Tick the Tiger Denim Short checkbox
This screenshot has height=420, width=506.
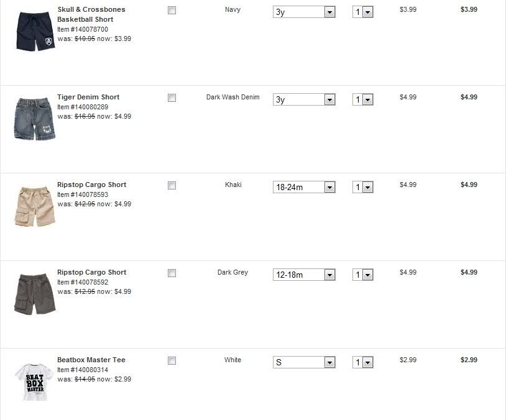click(172, 98)
